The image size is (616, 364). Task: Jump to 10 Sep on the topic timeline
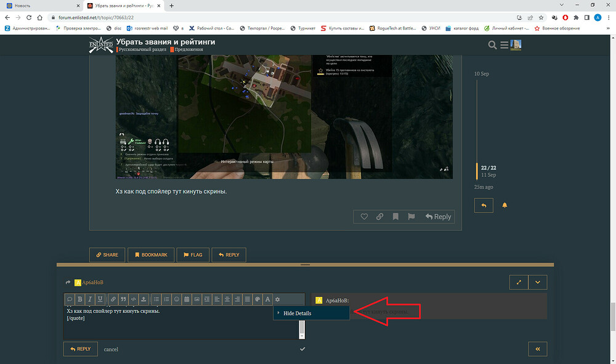(x=481, y=74)
